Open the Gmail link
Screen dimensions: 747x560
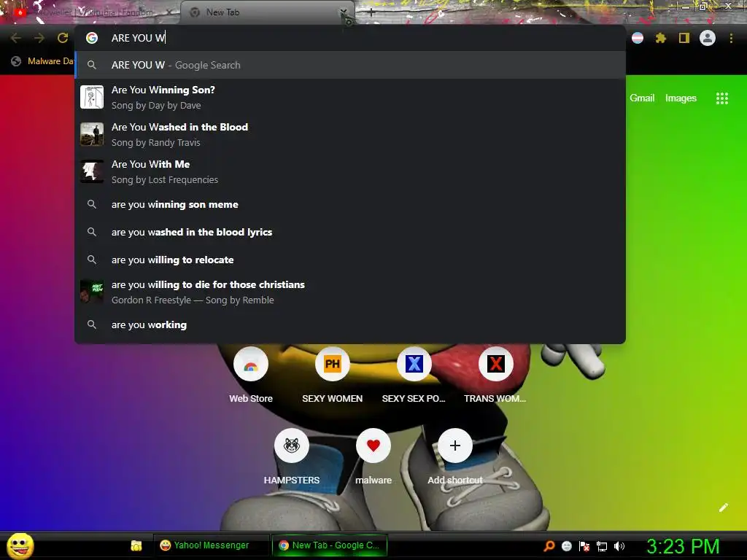click(642, 98)
